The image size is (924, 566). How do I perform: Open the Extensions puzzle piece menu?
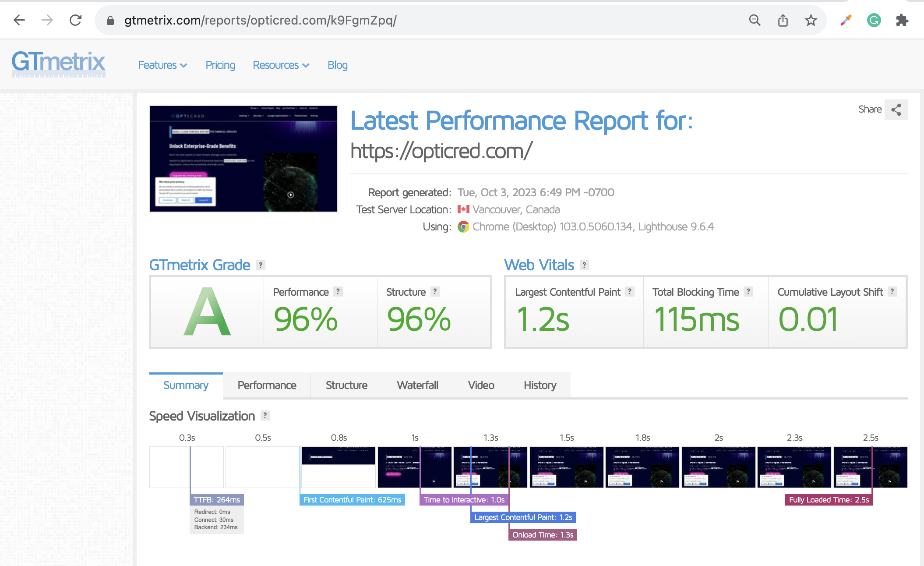coord(902,20)
